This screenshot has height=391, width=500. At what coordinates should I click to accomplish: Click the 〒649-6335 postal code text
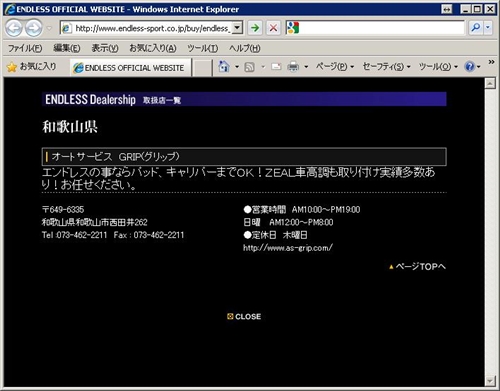(63, 210)
